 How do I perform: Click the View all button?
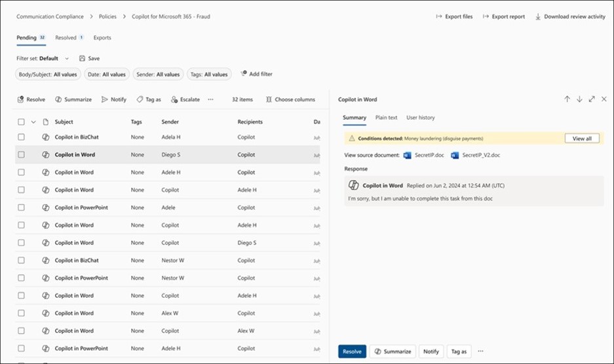pyautogui.click(x=582, y=138)
